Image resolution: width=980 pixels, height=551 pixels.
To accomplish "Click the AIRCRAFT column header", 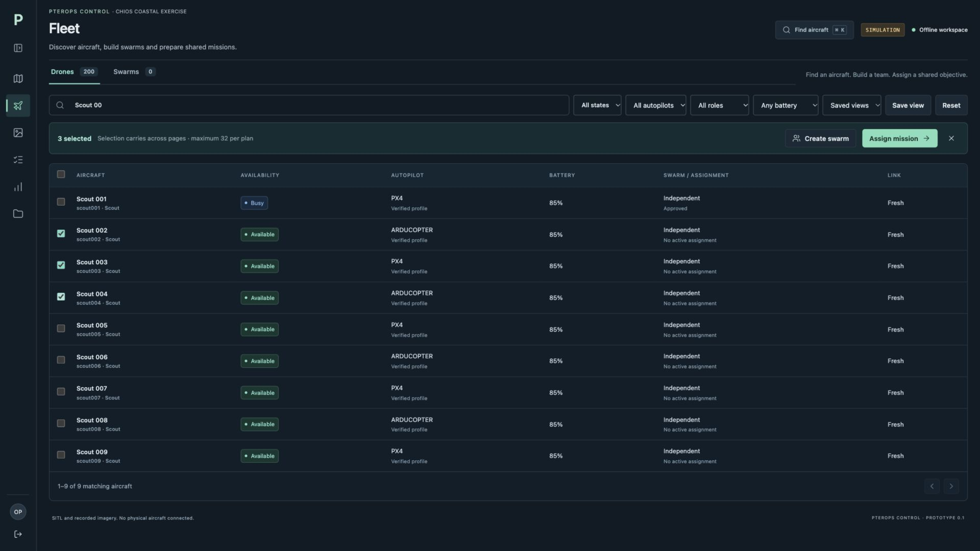I will pyautogui.click(x=90, y=175).
